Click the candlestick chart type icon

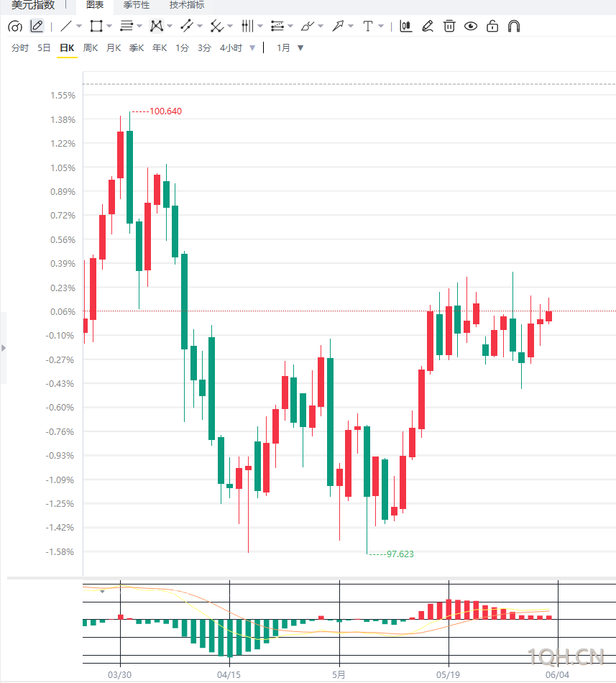[405, 26]
